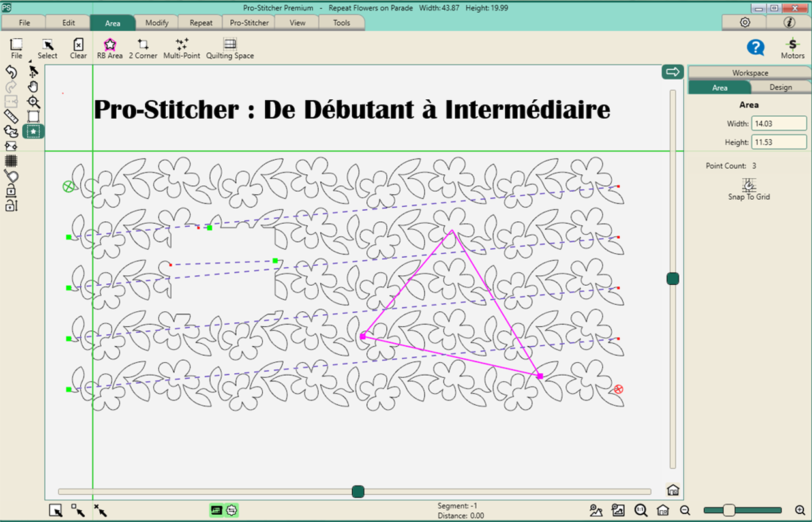812x522 pixels.
Task: Click Snap To Grid button
Action: (x=749, y=189)
